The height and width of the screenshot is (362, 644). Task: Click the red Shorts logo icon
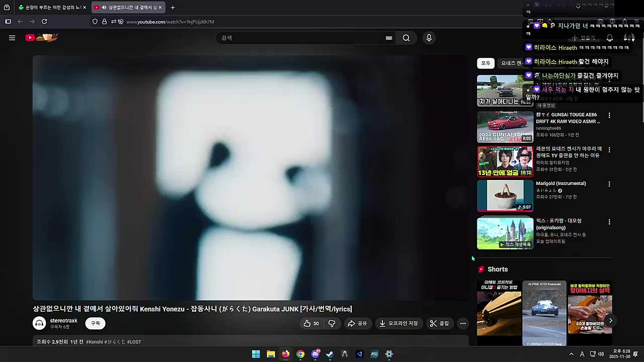coord(481,269)
